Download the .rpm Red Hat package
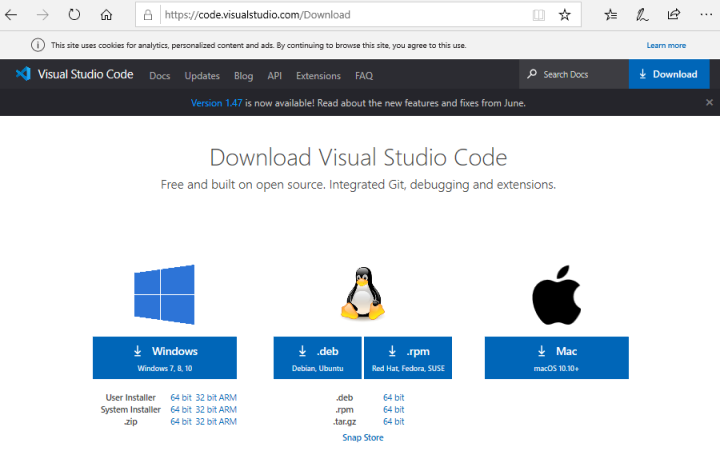This screenshot has height=451, width=720. (408, 358)
